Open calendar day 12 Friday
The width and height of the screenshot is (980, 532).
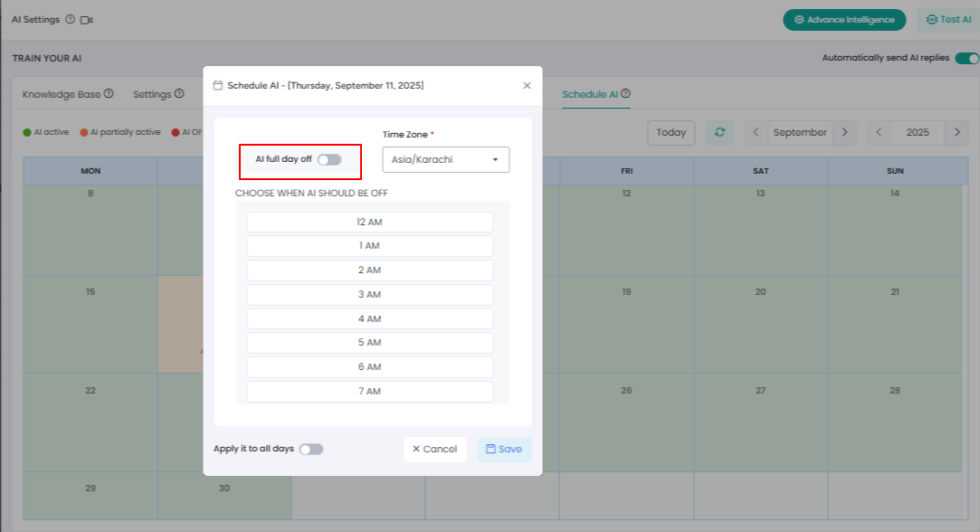[627, 230]
